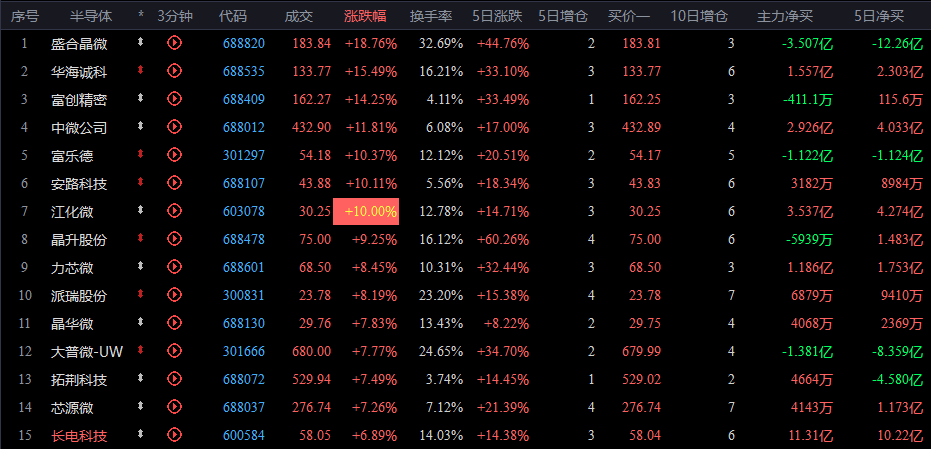This screenshot has height=449, width=931.
Task: Click the white marker icon beside 长电科技
Action: 141,434
